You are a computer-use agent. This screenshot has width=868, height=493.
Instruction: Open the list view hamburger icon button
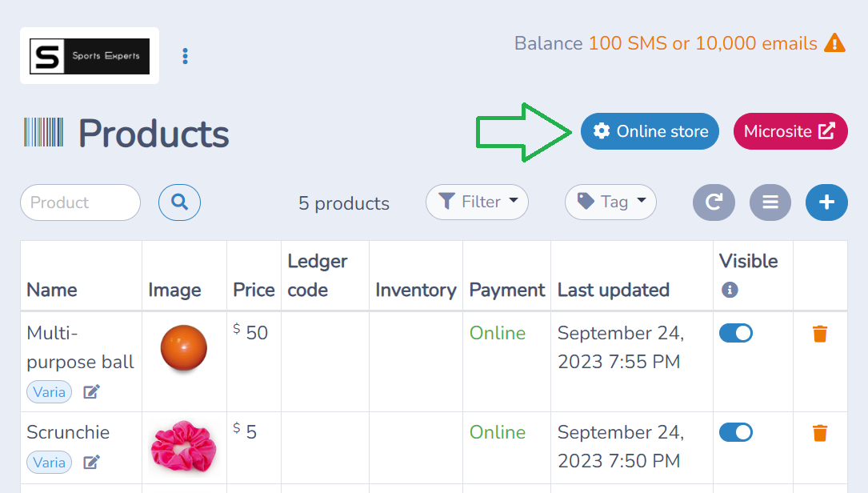click(x=770, y=202)
